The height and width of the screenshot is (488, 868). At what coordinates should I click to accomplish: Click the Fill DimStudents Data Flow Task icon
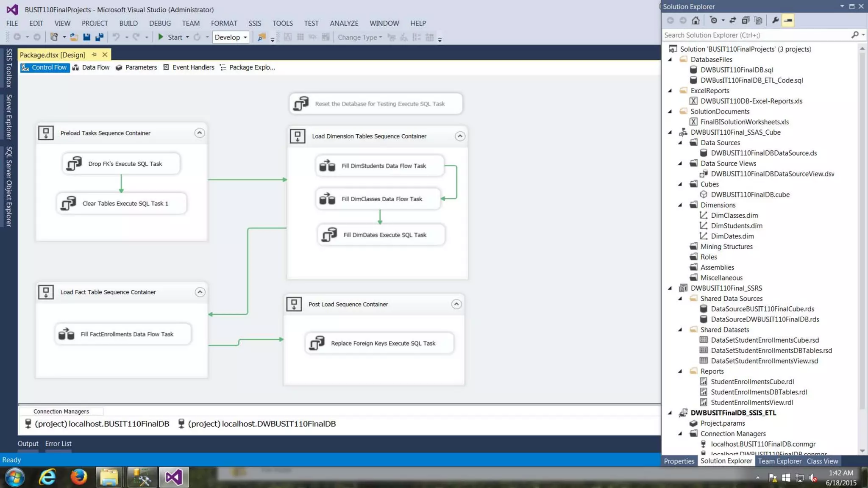tap(327, 166)
